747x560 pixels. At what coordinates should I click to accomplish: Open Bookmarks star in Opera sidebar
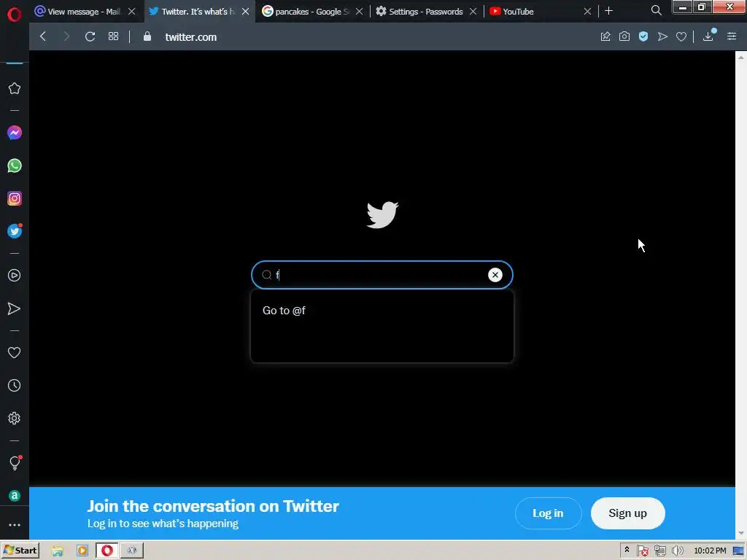coord(15,88)
